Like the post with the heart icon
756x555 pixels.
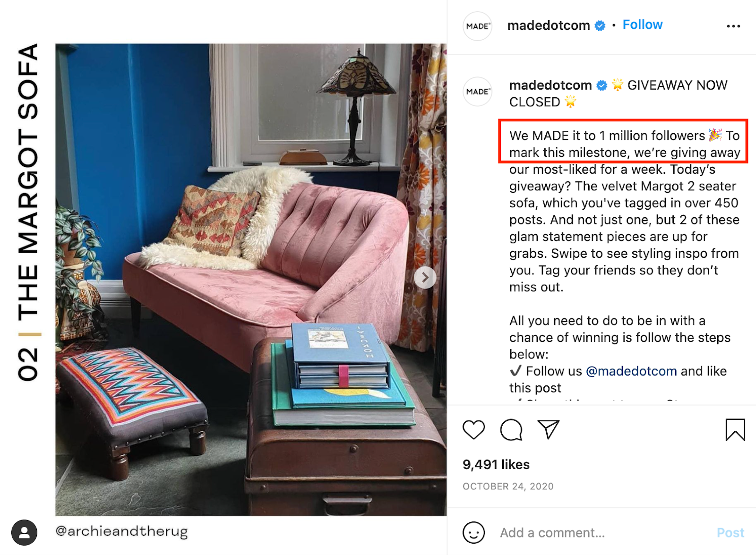pyautogui.click(x=473, y=430)
